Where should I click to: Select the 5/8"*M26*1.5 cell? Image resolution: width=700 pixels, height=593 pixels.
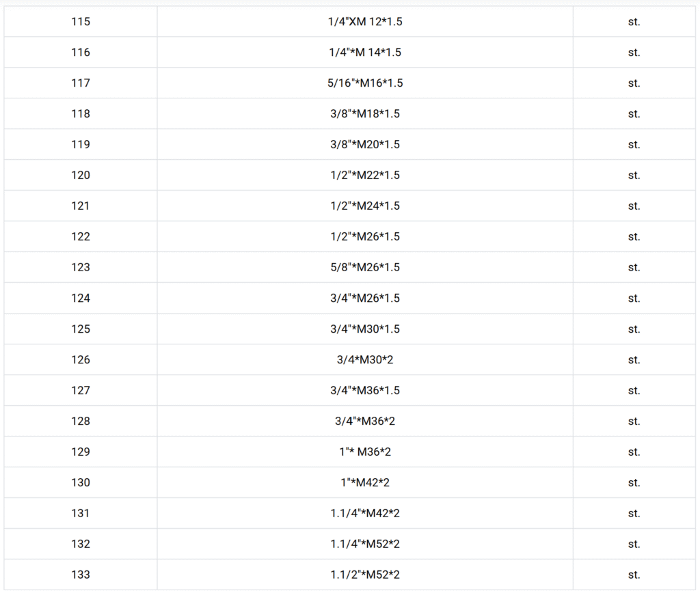tap(364, 268)
